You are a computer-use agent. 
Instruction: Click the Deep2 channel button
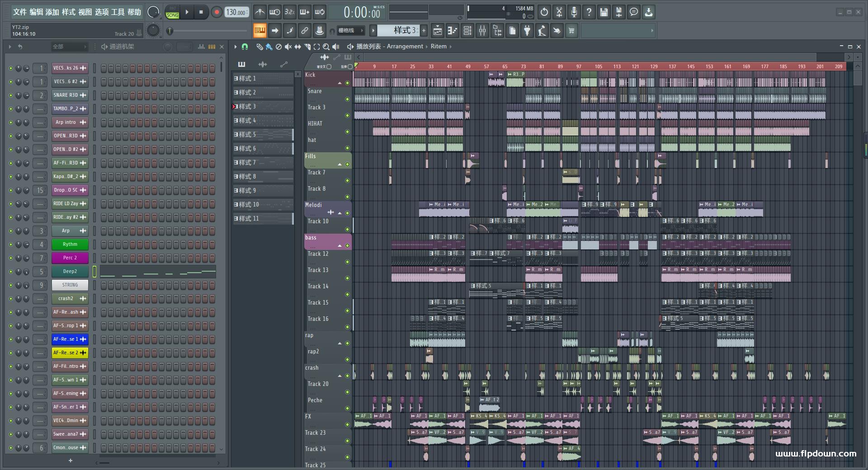click(x=70, y=272)
